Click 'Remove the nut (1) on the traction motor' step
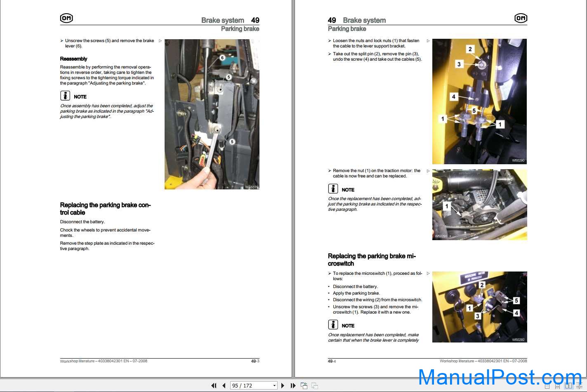The image size is (587, 392). pos(377,173)
